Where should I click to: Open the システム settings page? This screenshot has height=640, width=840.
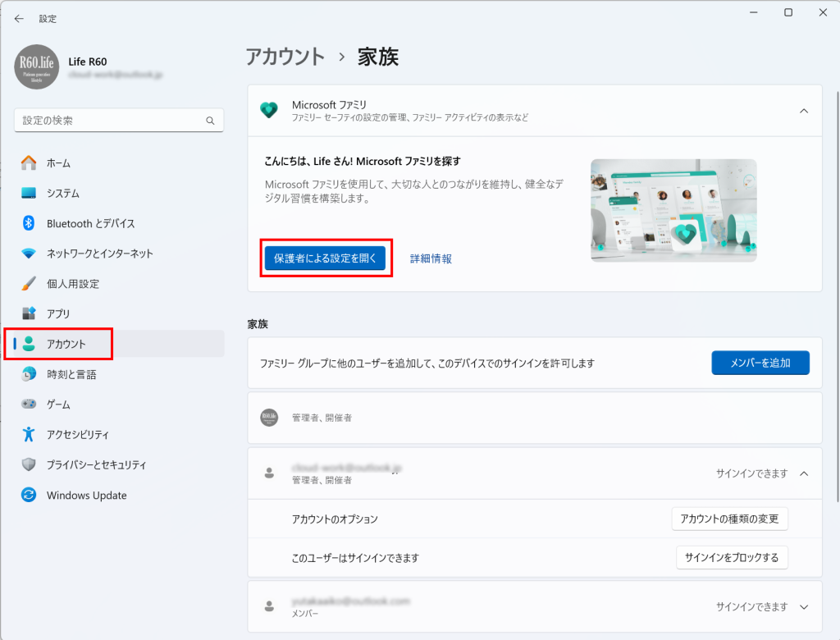point(63,194)
